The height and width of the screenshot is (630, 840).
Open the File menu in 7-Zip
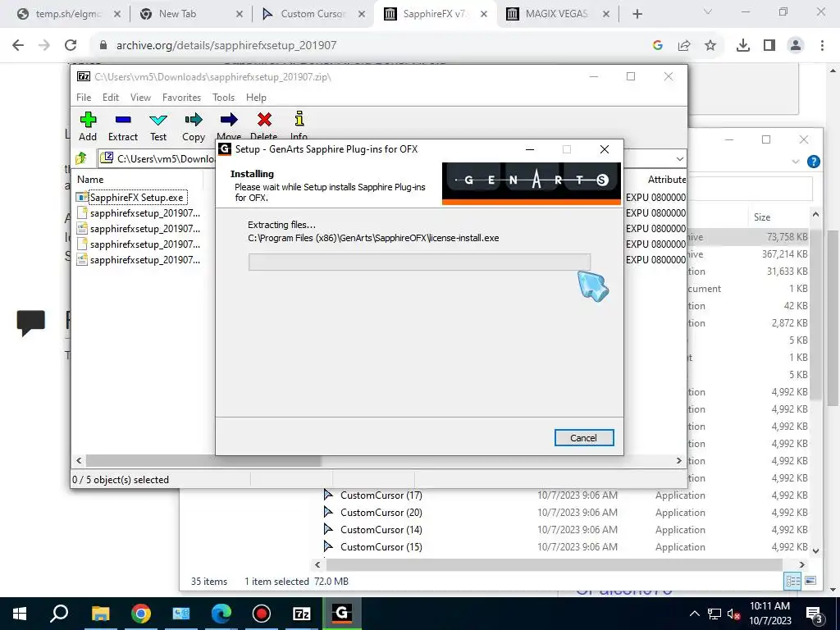pyautogui.click(x=84, y=98)
